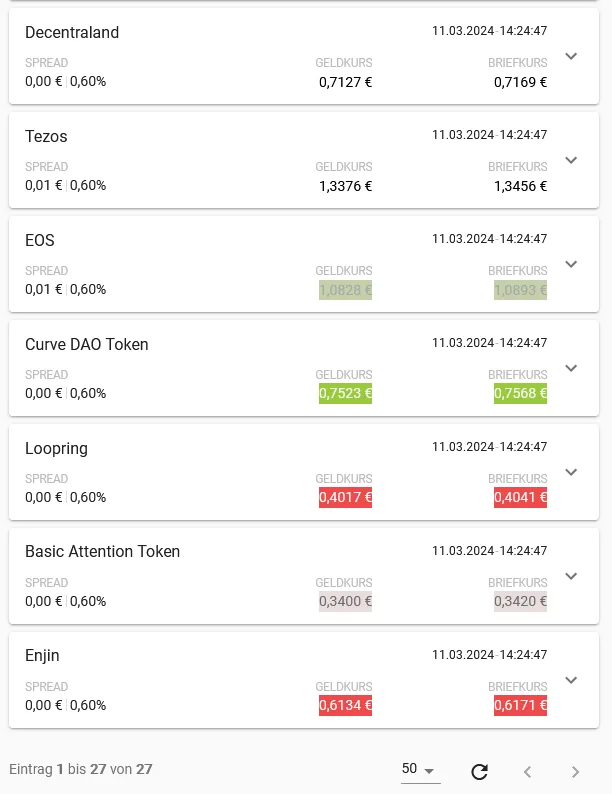Expand the Loopring row chevron
The height and width of the screenshot is (794, 612).
click(x=571, y=472)
